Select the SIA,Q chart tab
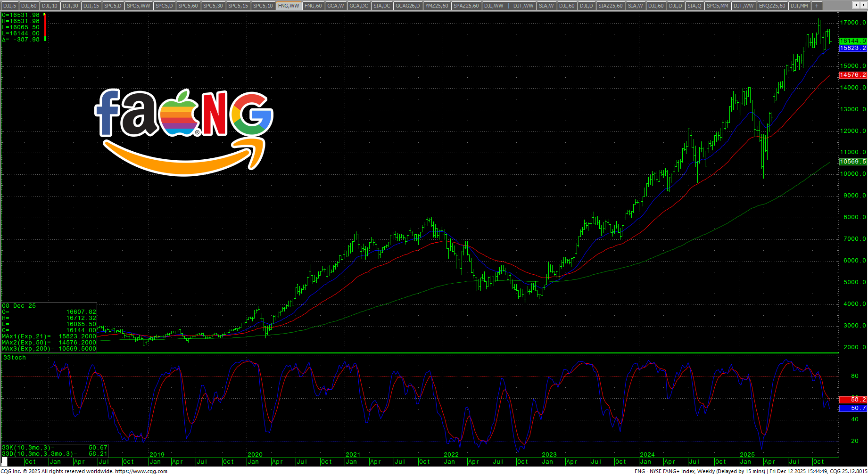868x475 pixels. pyautogui.click(x=694, y=6)
